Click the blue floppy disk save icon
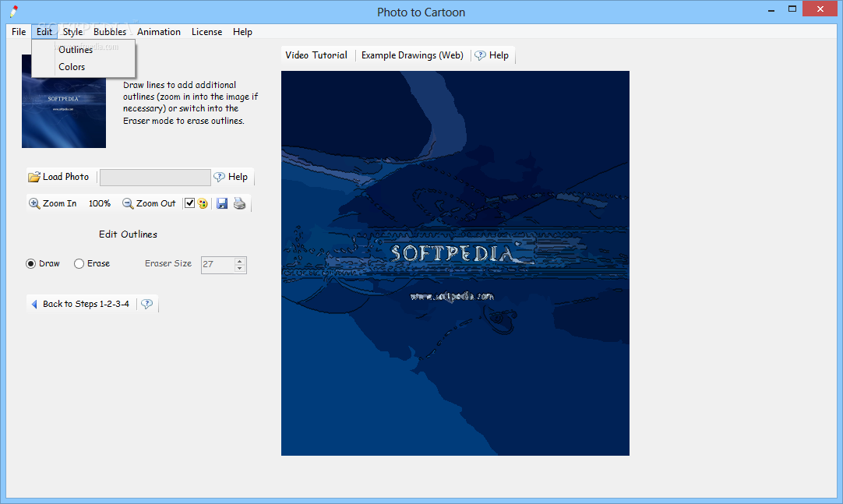843x504 pixels. click(222, 203)
